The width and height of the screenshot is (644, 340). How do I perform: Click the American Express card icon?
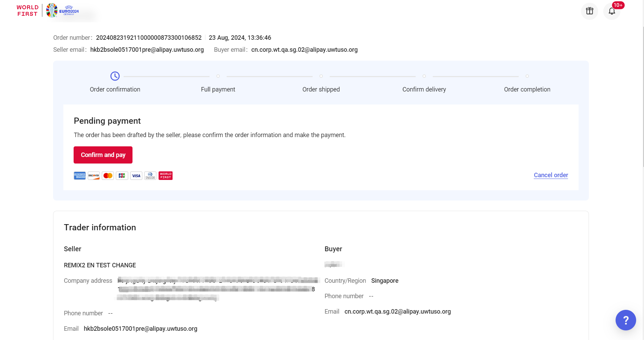[x=80, y=176]
